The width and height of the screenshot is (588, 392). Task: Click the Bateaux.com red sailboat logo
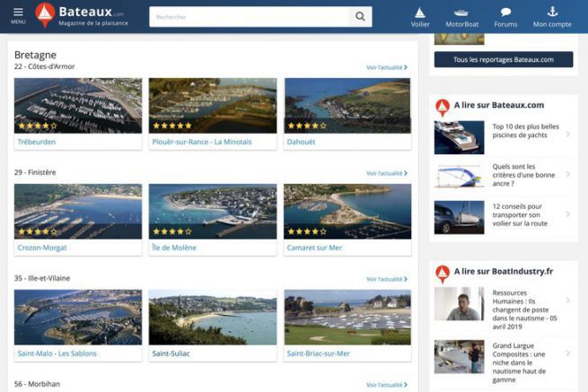pyautogui.click(x=45, y=15)
